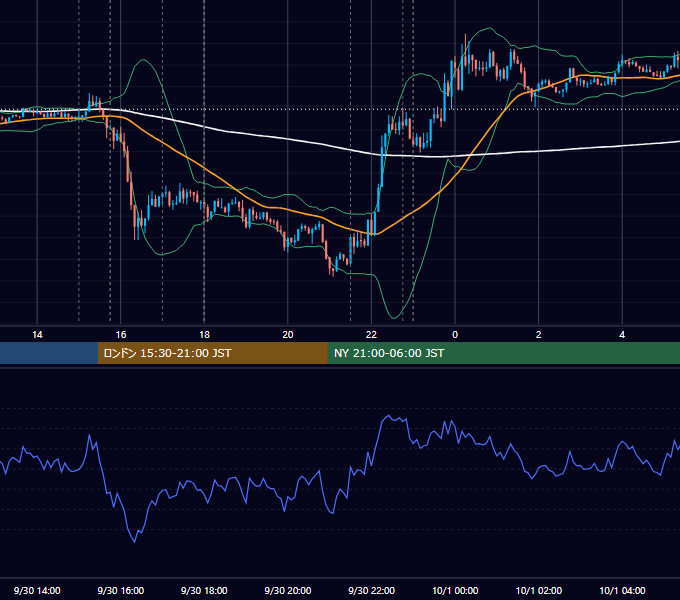This screenshot has height=600, width=680.
Task: Select the London session bar labeled ロンドン 15:30-21:00 JST
Action: pos(212,353)
